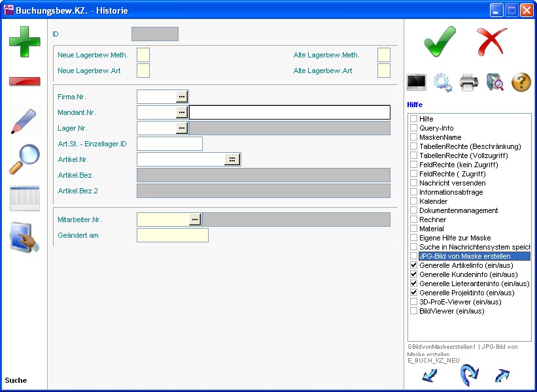The height and width of the screenshot is (392, 537).
Task: Enable the BildViewer (ein/aus) checkbox
Action: point(413,312)
